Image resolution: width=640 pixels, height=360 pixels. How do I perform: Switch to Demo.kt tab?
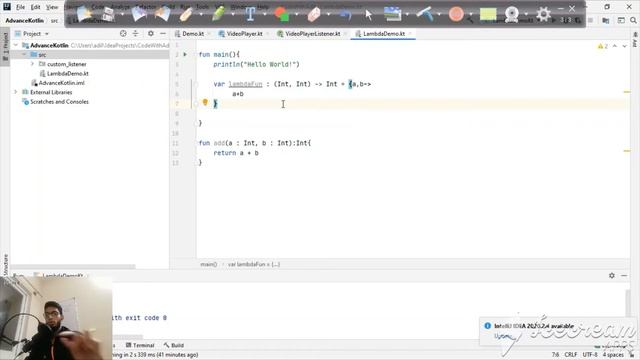click(192, 33)
